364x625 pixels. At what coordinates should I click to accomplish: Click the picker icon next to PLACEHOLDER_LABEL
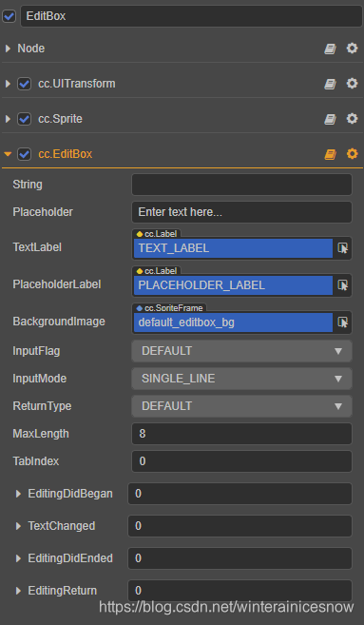342,285
